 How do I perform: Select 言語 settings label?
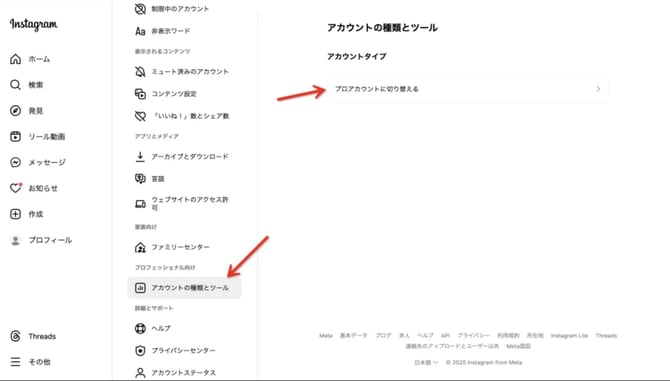coord(158,179)
